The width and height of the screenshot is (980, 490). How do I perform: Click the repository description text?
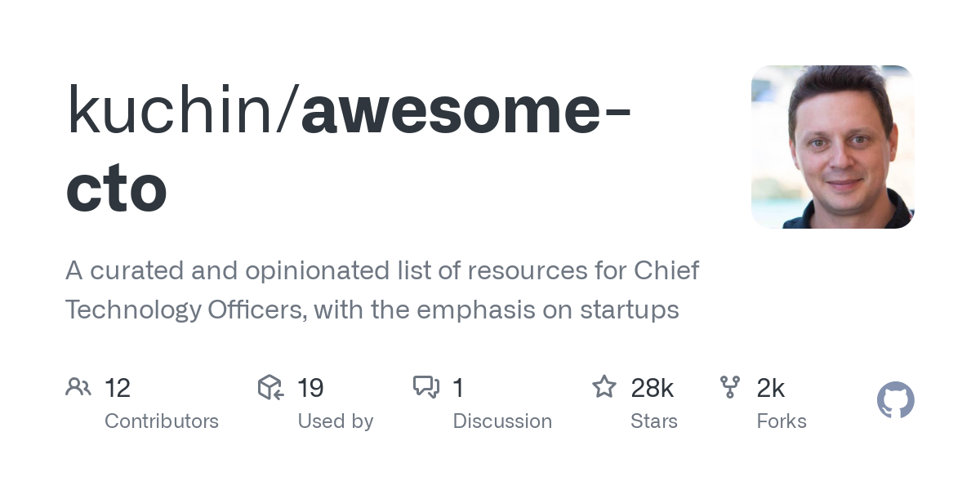click(x=382, y=290)
